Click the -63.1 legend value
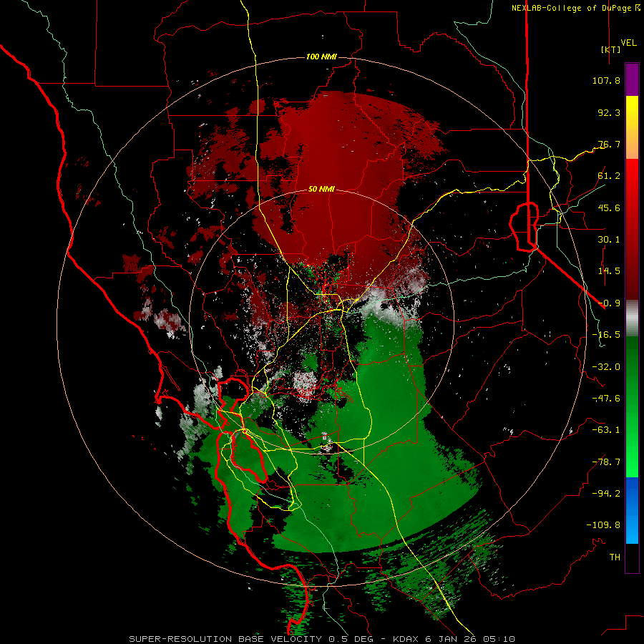Image resolution: width=644 pixels, height=644 pixels. (x=606, y=430)
